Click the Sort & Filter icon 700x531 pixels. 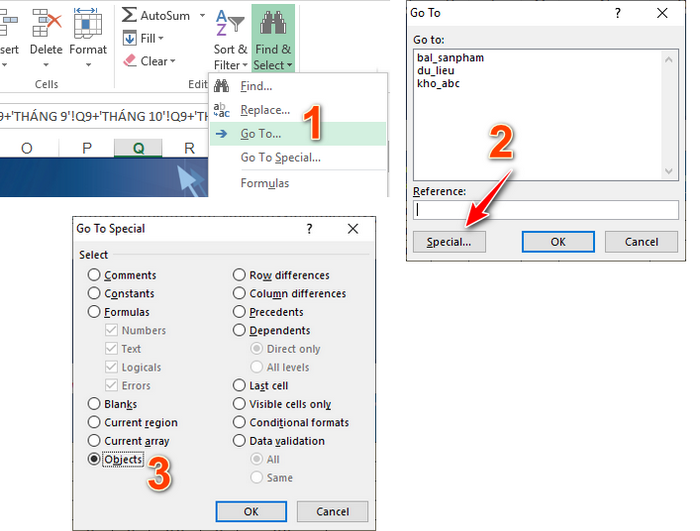(x=230, y=23)
